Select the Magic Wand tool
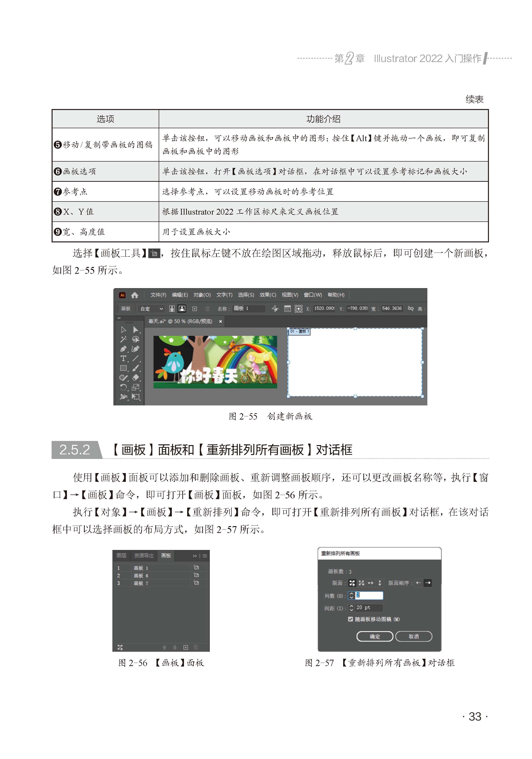Viewport: 532px width, 759px height. (x=123, y=339)
